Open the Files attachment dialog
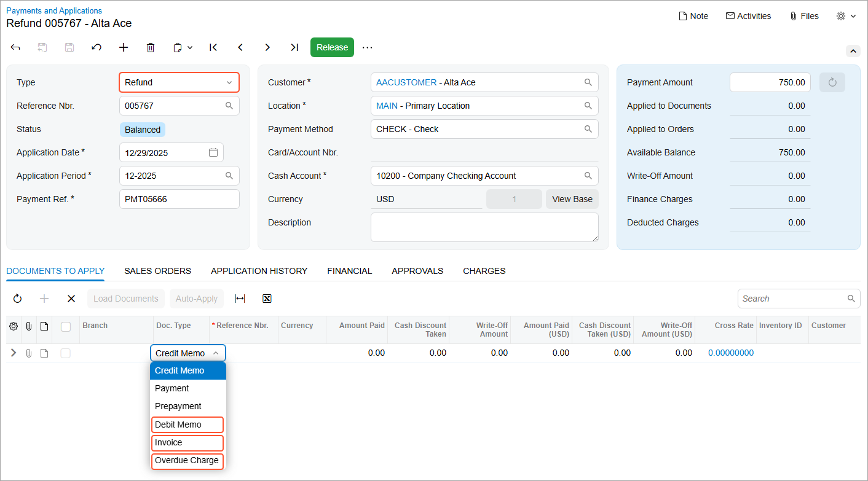This screenshot has width=868, height=481. tap(804, 16)
